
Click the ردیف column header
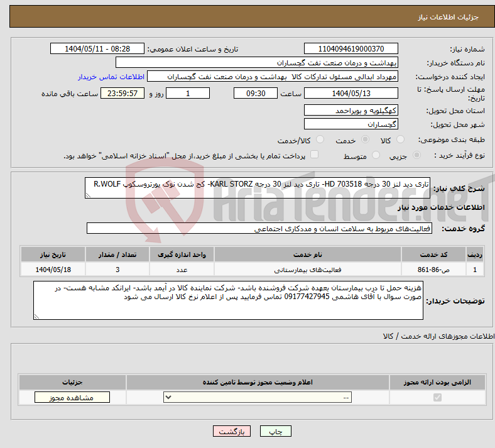tap(475, 254)
